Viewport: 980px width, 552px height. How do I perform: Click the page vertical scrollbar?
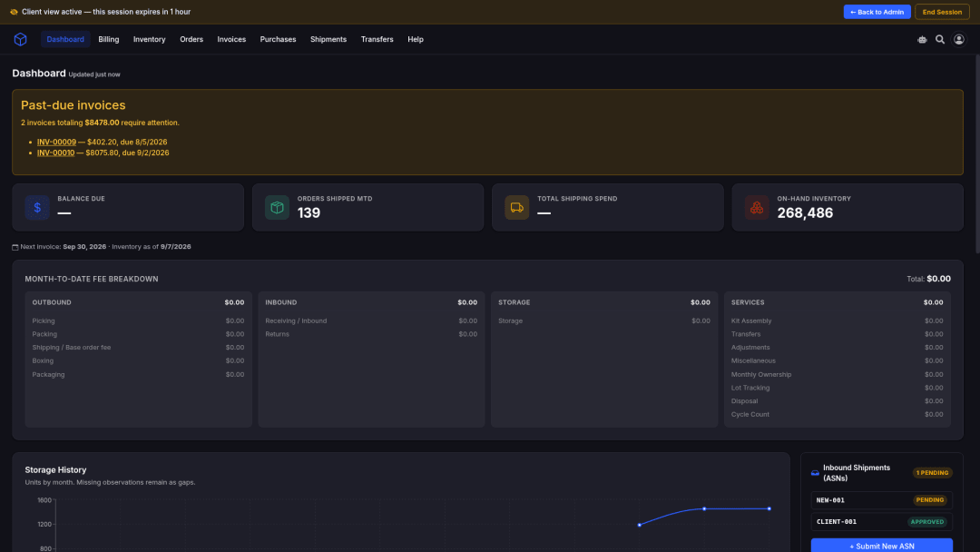pyautogui.click(x=977, y=153)
